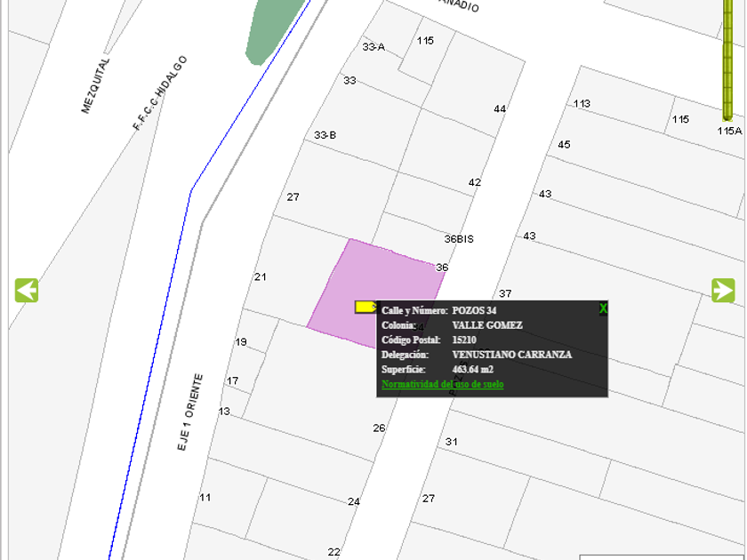
Task: Close the parcel info popup with the green X
Action: (603, 308)
